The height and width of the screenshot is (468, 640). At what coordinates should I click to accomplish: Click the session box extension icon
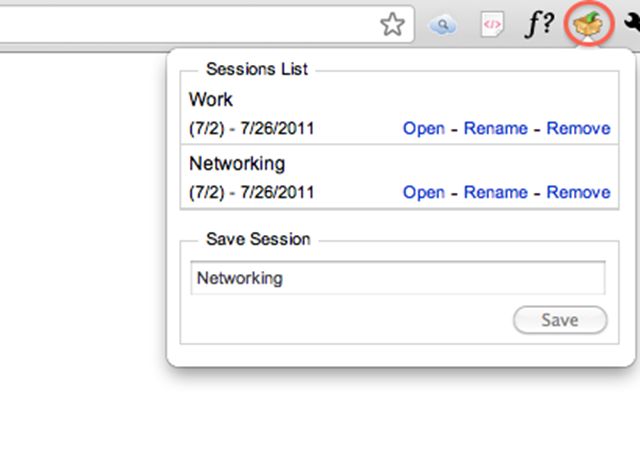pyautogui.click(x=588, y=24)
